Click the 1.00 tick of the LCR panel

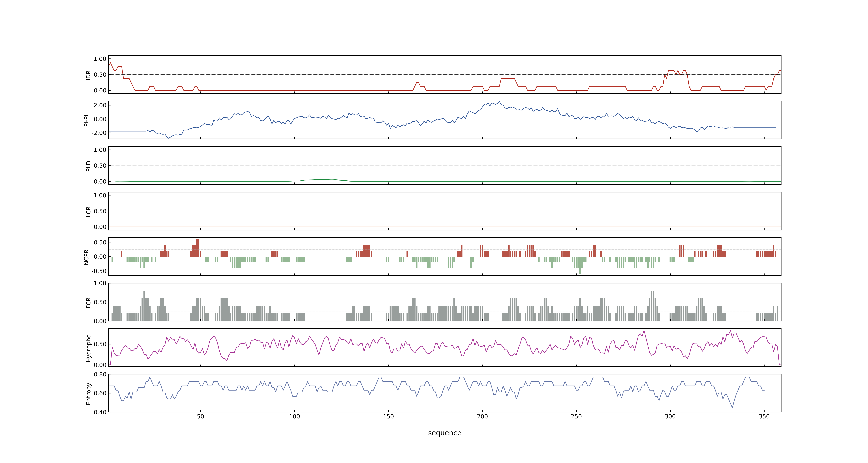[100, 195]
